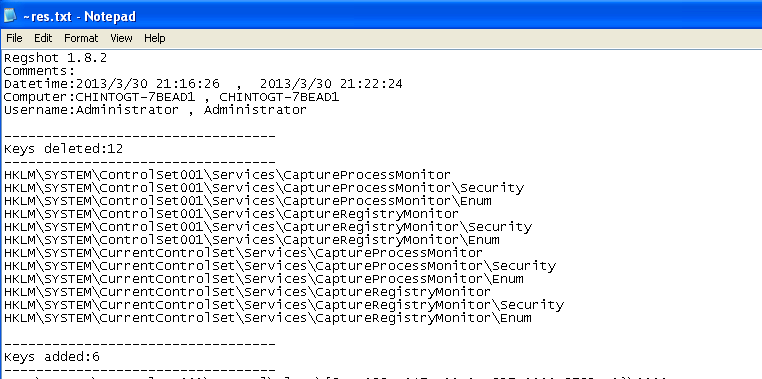Click first ControlSet001 CaptureProcessMonitor key line
Image resolution: width=762 pixels, height=379 pixels.
point(227,175)
